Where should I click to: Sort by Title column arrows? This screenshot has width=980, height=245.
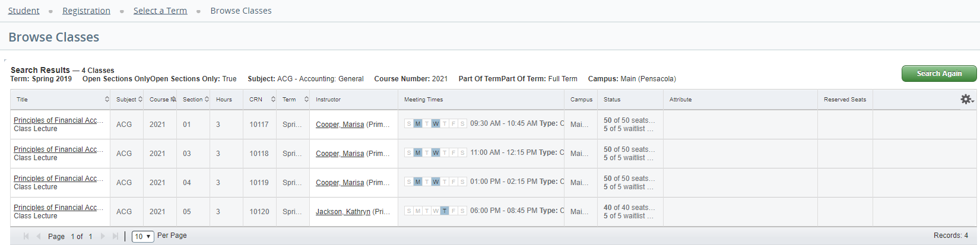pyautogui.click(x=107, y=99)
